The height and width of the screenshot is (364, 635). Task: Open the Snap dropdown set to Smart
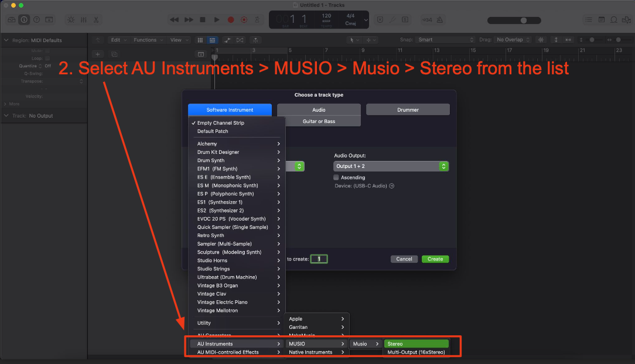pyautogui.click(x=445, y=40)
